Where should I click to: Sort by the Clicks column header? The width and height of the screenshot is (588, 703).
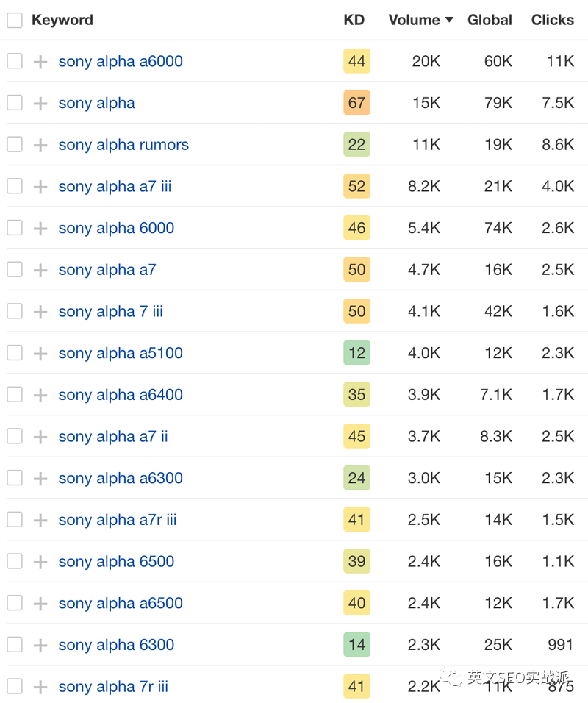[x=552, y=20]
